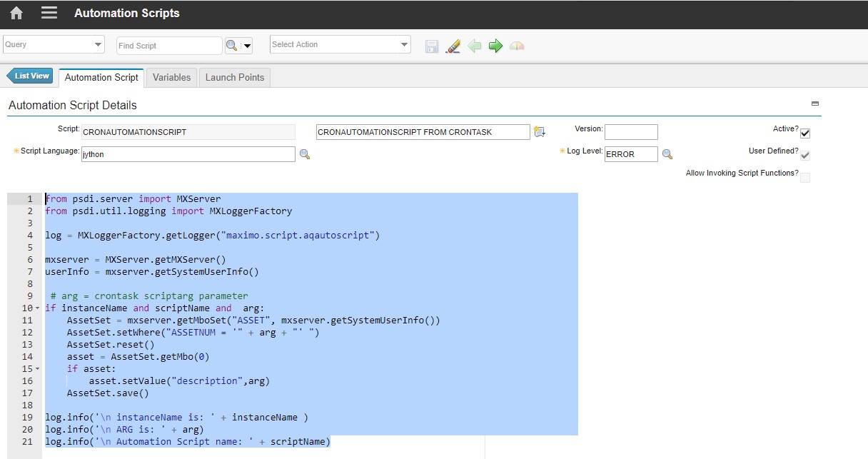Go to the Home page icon

16,14
